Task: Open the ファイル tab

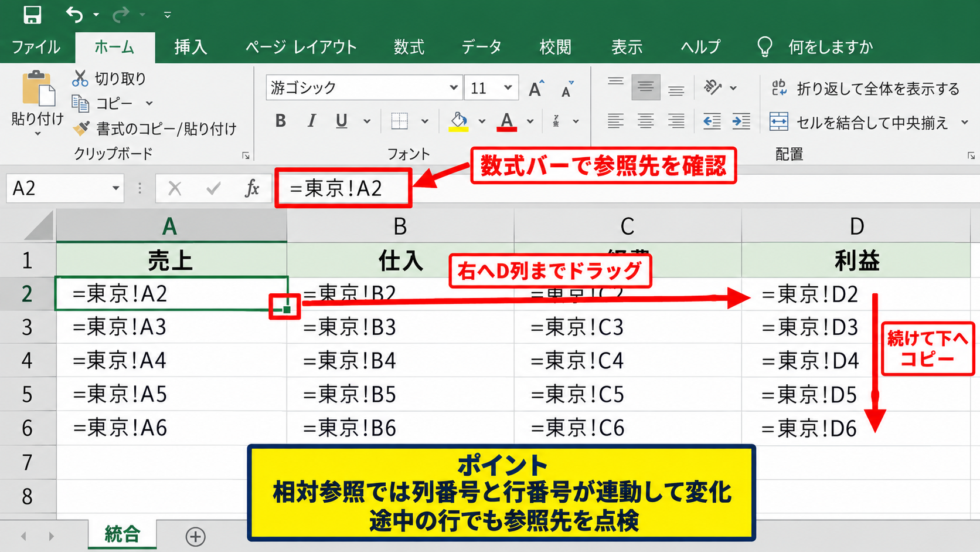Action: 36,47
